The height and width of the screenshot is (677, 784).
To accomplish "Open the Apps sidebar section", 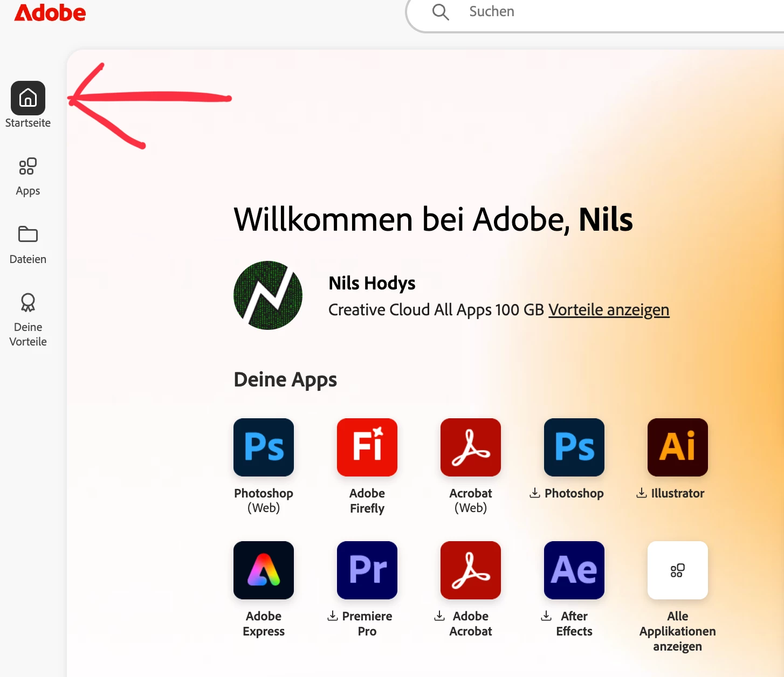I will coord(28,178).
